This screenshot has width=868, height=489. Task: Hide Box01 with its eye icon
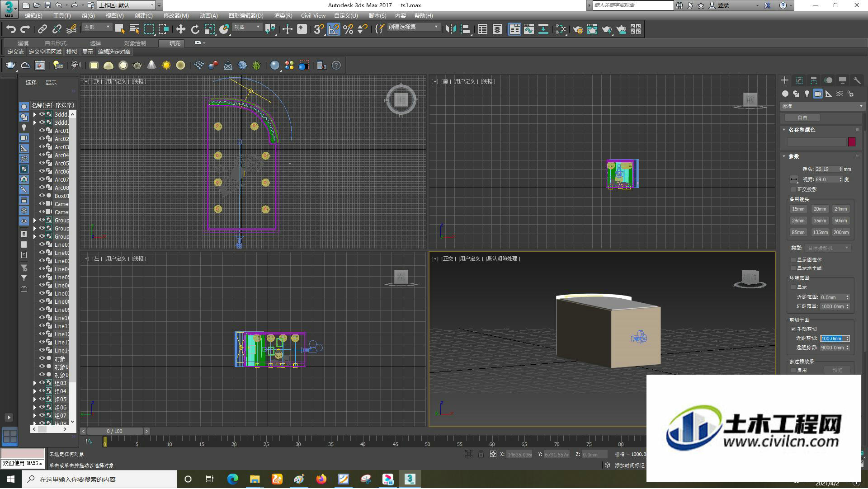pos(42,196)
